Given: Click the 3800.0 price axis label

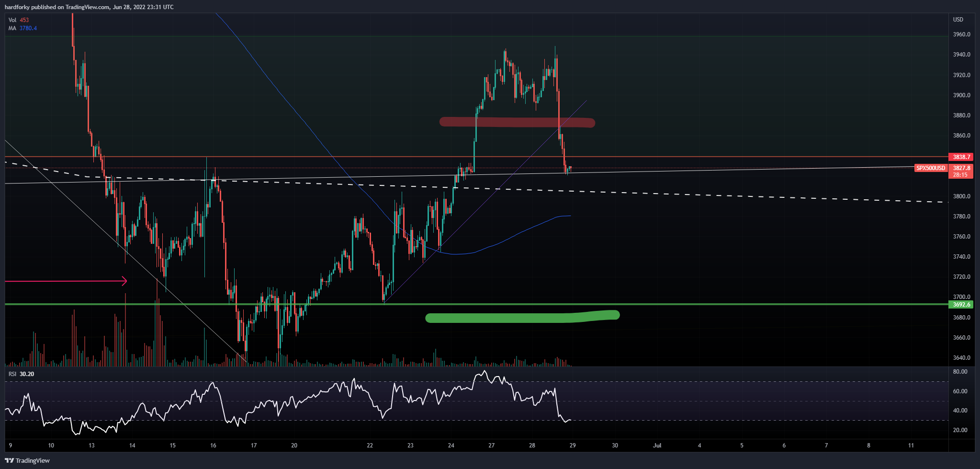Looking at the screenshot, I should 961,196.
